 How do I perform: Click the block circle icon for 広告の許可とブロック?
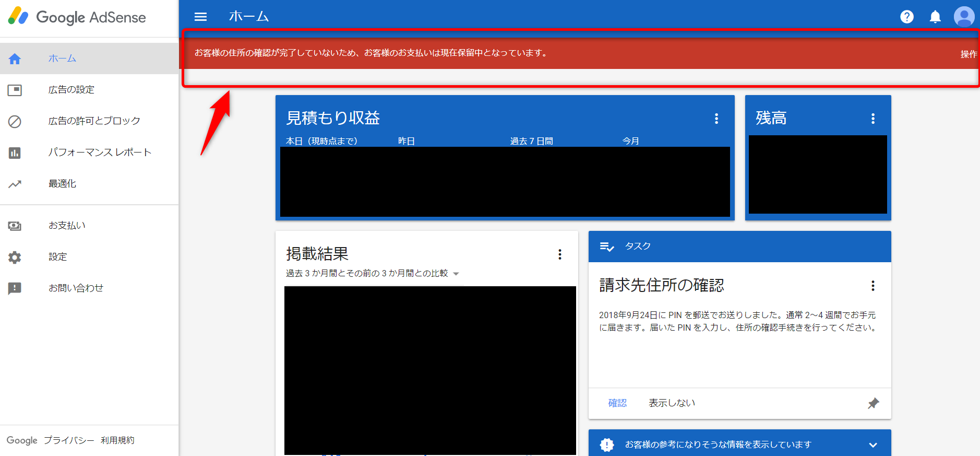(x=15, y=121)
